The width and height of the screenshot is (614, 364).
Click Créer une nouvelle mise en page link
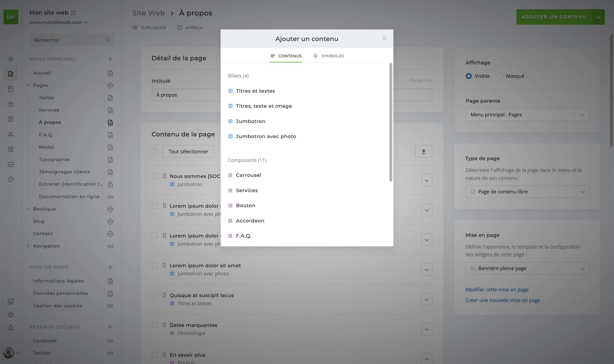pyautogui.click(x=502, y=300)
